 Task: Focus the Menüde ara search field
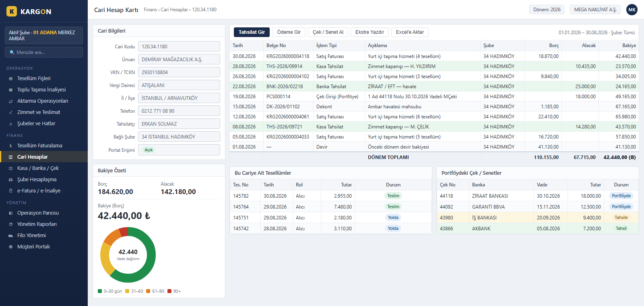[x=44, y=52]
